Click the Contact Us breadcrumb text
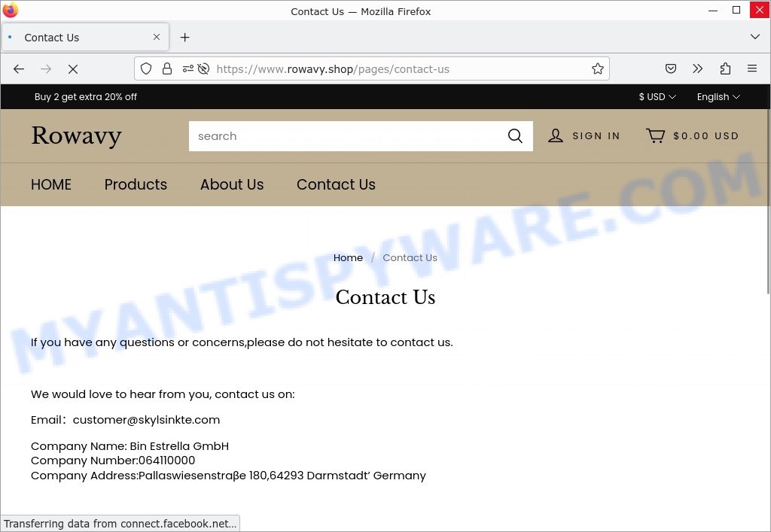 pos(410,258)
